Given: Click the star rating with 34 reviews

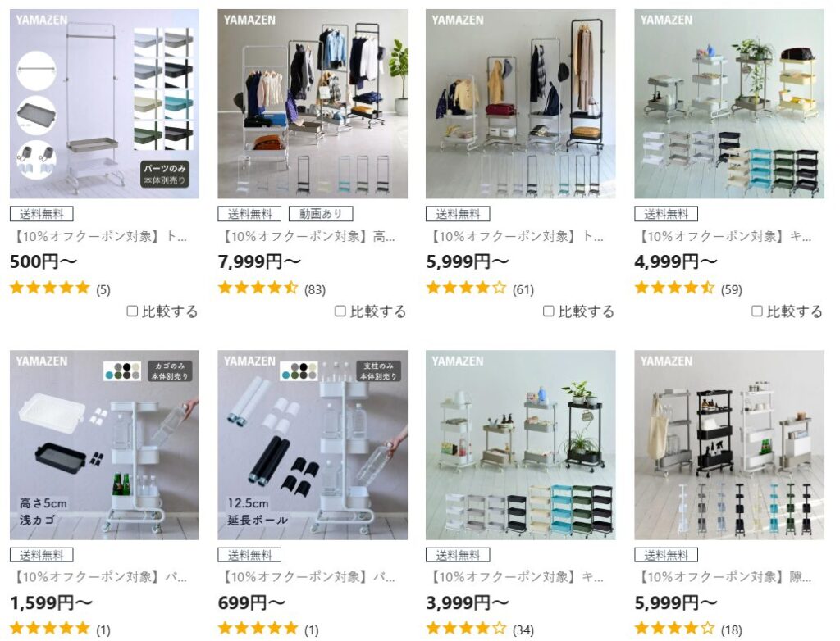Looking at the screenshot, I should click(x=466, y=629).
